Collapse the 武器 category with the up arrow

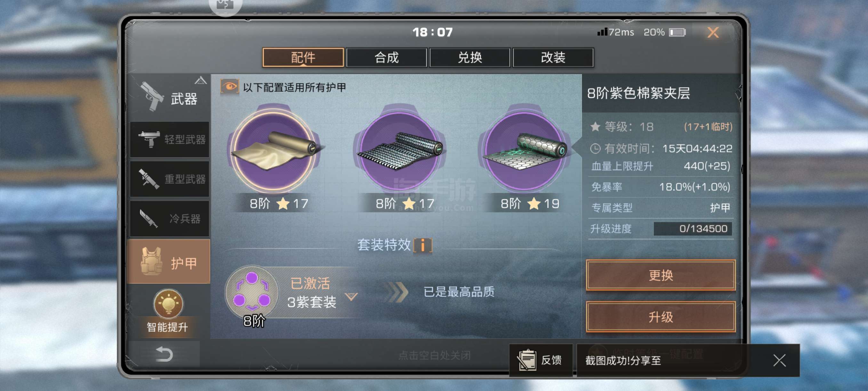point(200,80)
